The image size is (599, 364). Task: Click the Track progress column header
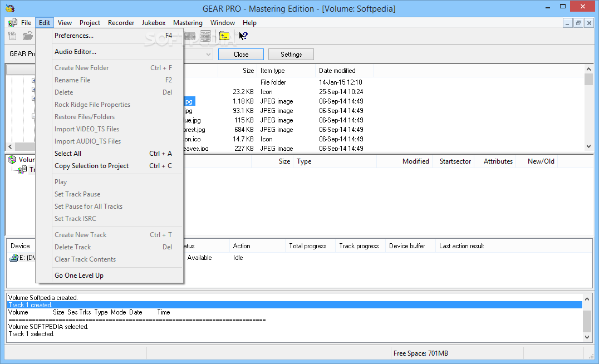point(360,246)
